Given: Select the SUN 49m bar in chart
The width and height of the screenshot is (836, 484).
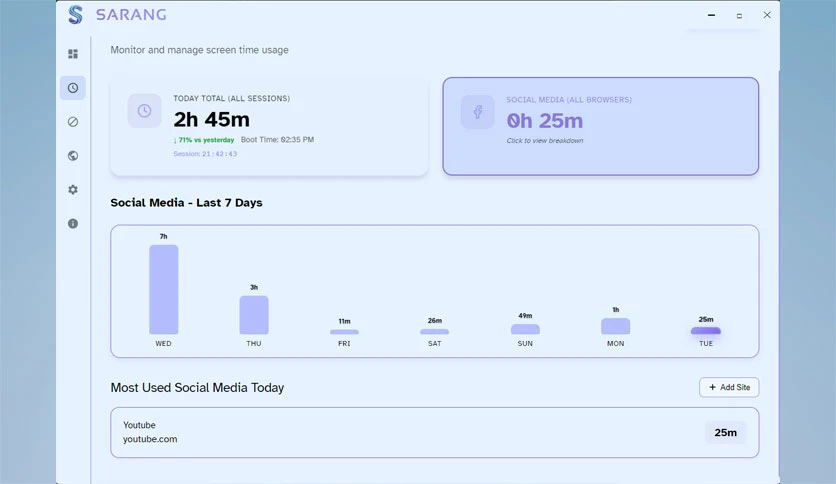Looking at the screenshot, I should 525,329.
